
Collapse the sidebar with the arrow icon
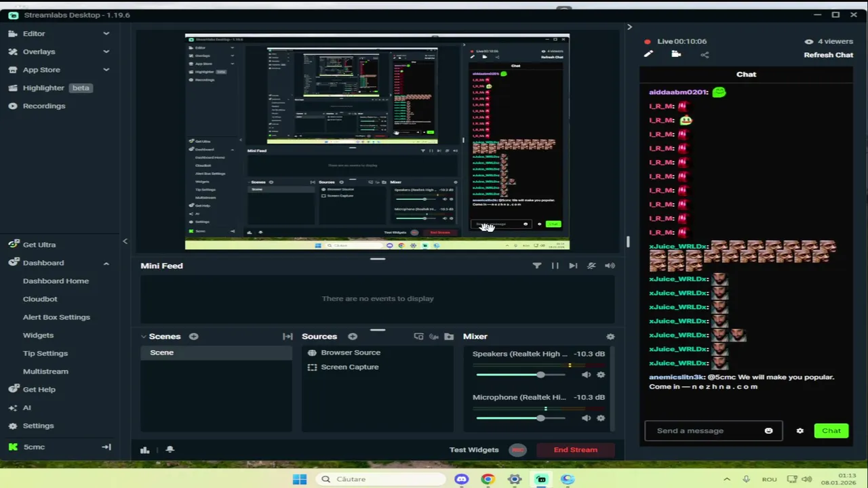click(106, 447)
